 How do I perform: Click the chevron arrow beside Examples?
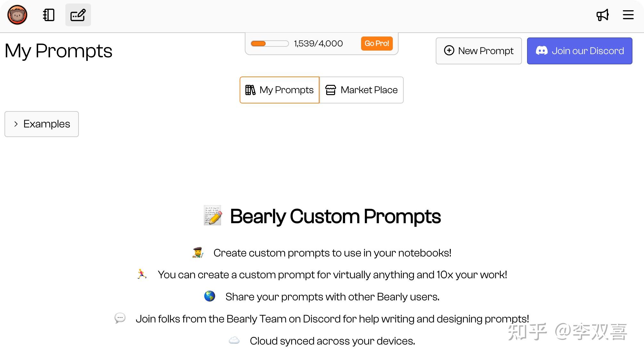[16, 124]
